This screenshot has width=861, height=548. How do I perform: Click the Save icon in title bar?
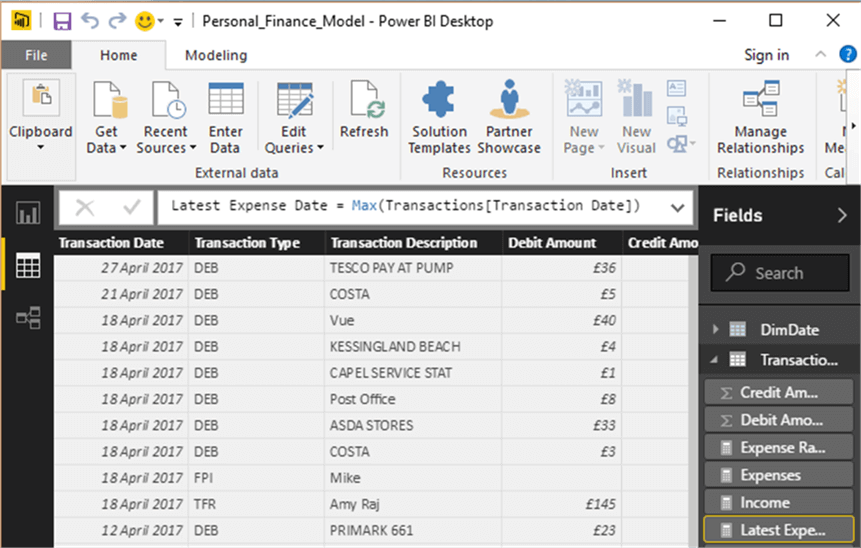[62, 21]
